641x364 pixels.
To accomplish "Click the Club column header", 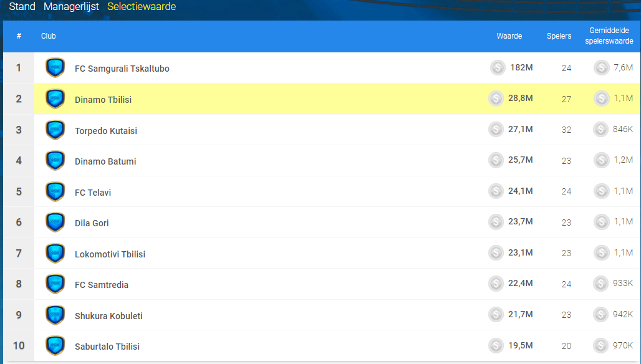I will (x=48, y=36).
